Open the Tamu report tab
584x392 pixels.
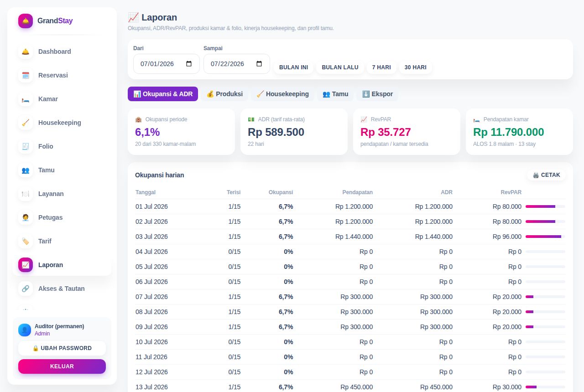click(x=335, y=94)
